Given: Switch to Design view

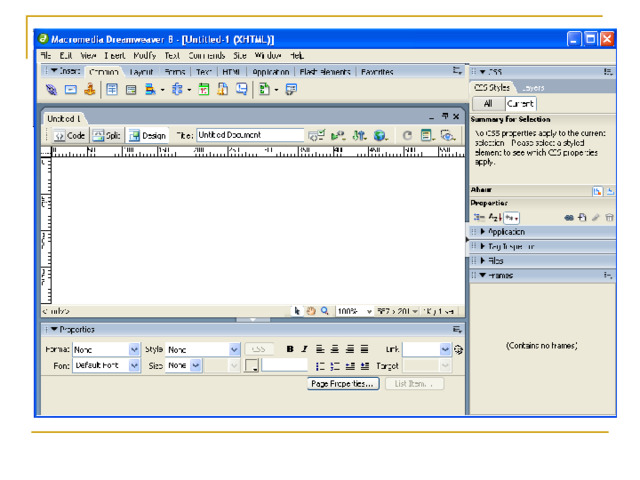Looking at the screenshot, I should pos(147,136).
